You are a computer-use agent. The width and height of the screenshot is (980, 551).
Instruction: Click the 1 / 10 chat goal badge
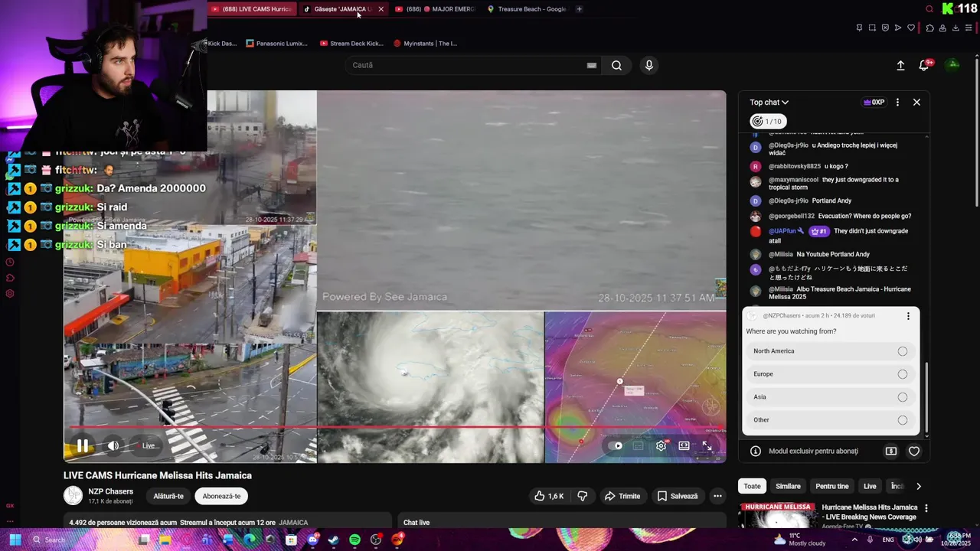[x=766, y=121]
